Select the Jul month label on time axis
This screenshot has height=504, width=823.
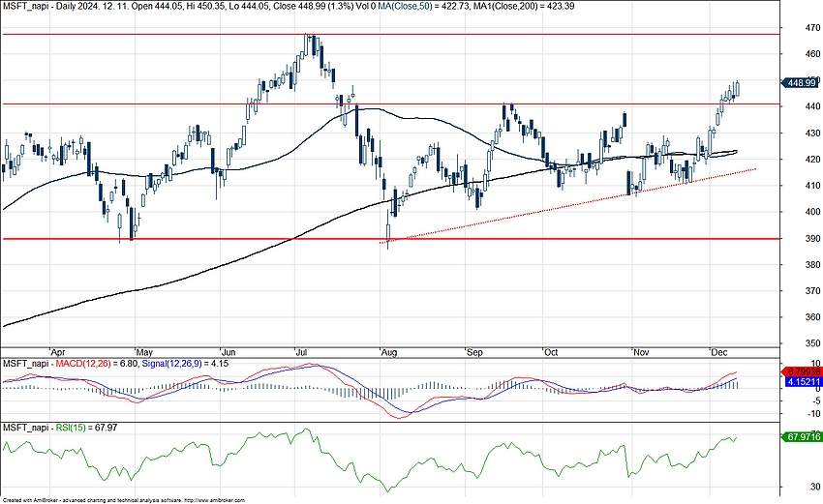[x=301, y=352]
